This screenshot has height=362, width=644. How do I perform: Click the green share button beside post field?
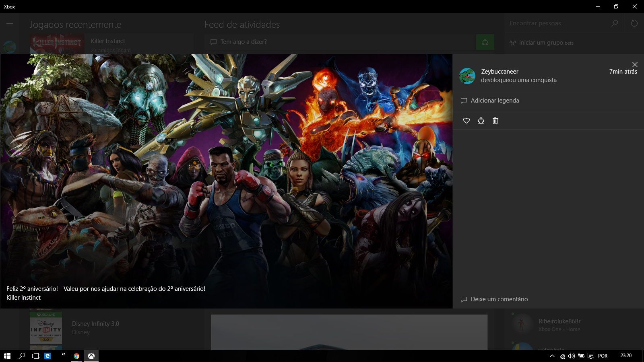click(485, 42)
